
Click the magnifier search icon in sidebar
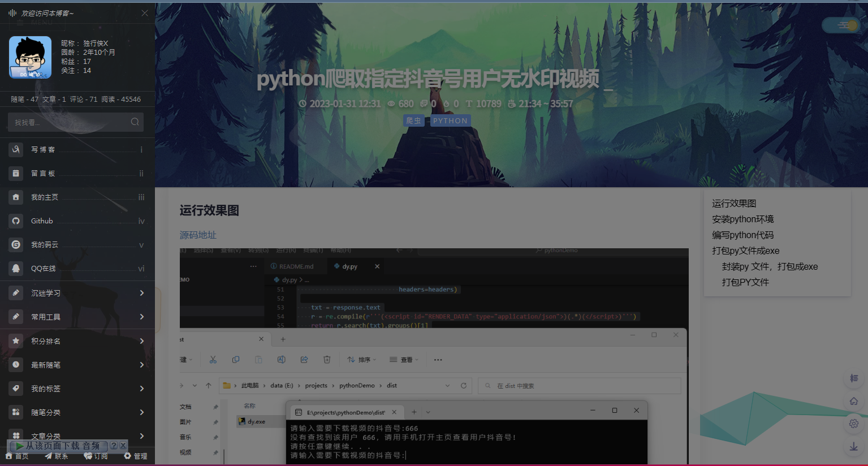(x=135, y=122)
